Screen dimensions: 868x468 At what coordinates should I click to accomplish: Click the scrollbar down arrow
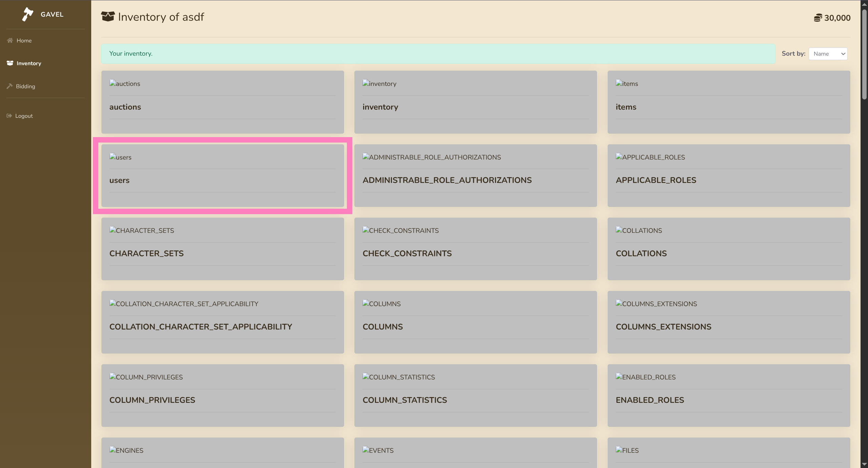pos(864,465)
